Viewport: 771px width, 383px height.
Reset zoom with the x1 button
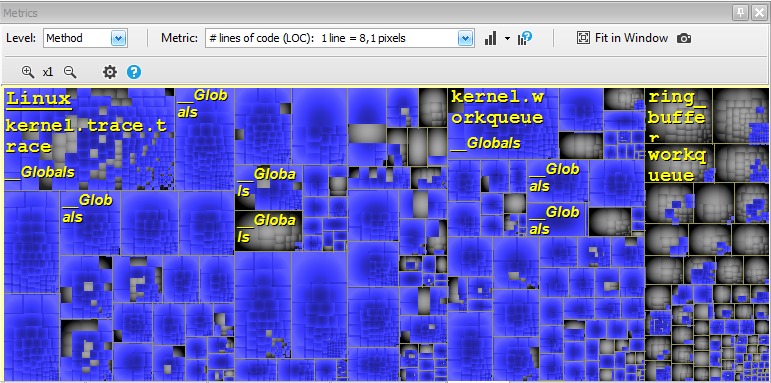tap(48, 72)
